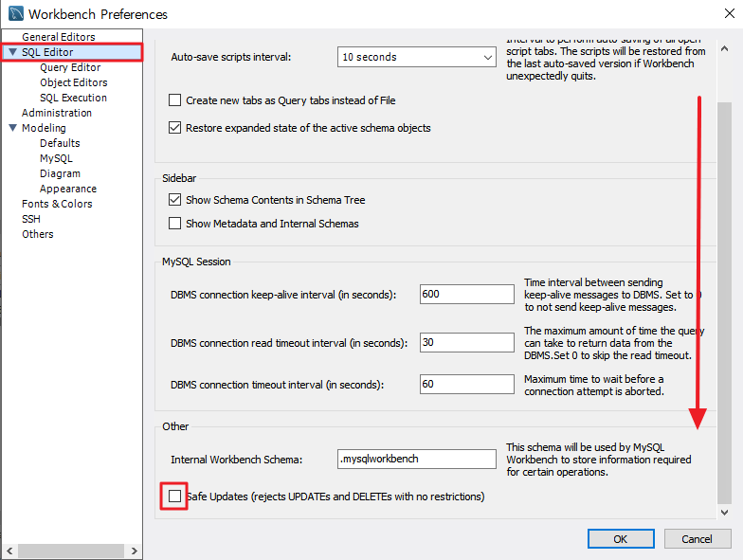Click the MySQL Workbench dolphin title icon
Screen dimensions: 743x560
coord(15,13)
